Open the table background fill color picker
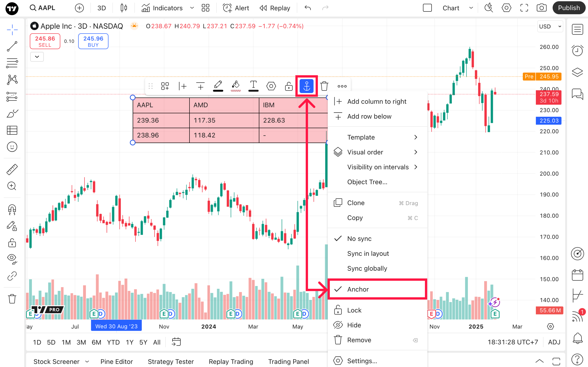The width and height of the screenshot is (588, 367). [235, 86]
